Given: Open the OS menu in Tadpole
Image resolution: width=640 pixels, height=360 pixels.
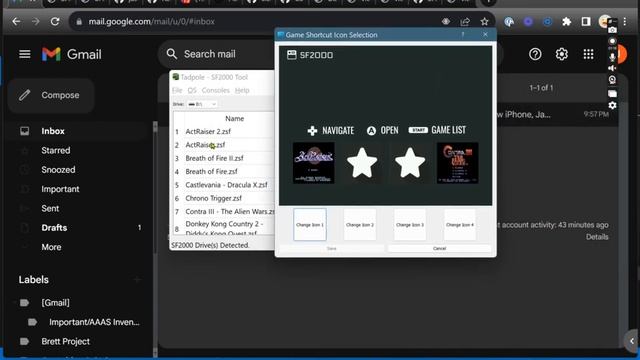Looking at the screenshot, I should (x=192, y=90).
